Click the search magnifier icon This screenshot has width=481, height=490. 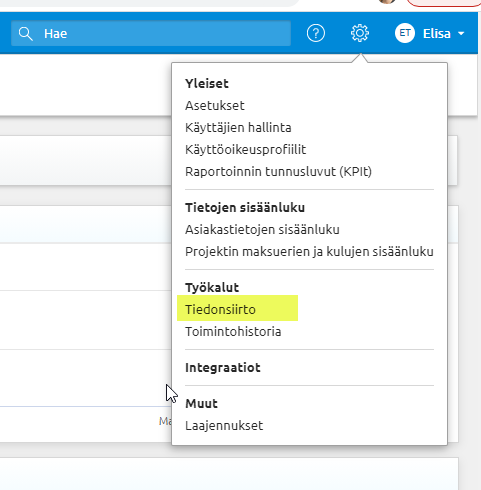coord(25,34)
